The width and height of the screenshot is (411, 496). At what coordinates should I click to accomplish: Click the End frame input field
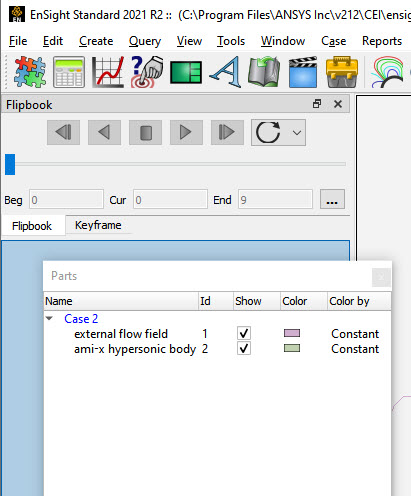pyautogui.click(x=275, y=199)
